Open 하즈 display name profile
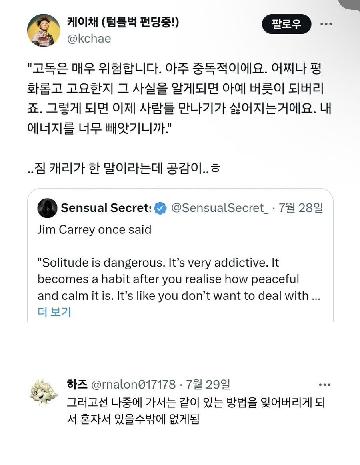This screenshot has height=465, width=360. pos(77,384)
